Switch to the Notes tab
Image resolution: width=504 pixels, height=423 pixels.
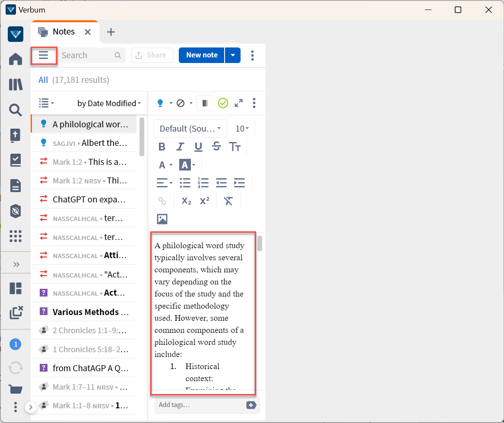(64, 31)
